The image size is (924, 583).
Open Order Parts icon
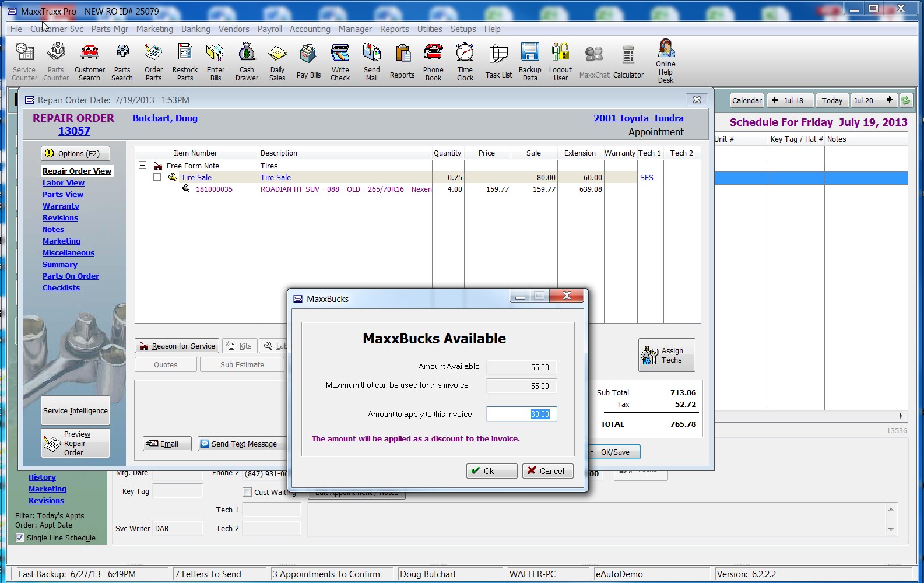pos(153,62)
